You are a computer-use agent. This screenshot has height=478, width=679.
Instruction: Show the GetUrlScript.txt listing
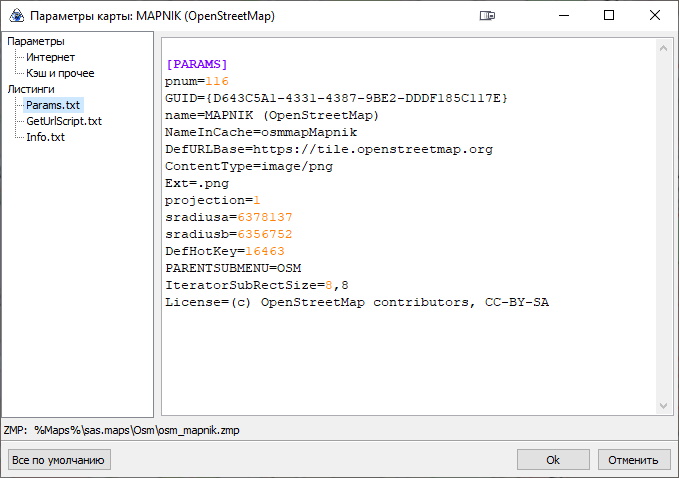pyautogui.click(x=64, y=121)
